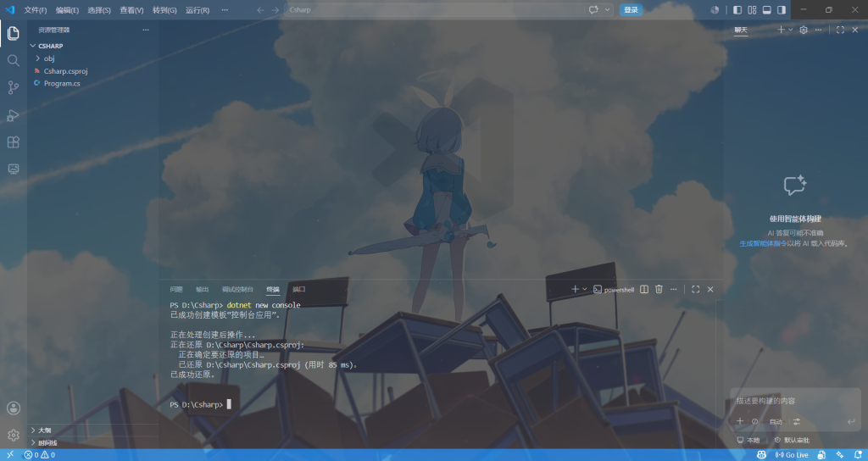The width and height of the screenshot is (868, 461).
Task: Open the remote window status bar icon
Action: point(10,455)
